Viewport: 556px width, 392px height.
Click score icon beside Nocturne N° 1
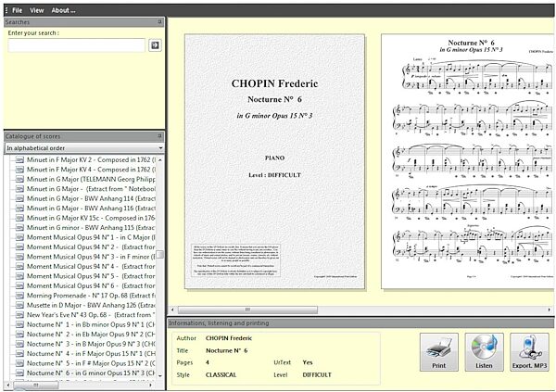(x=19, y=324)
